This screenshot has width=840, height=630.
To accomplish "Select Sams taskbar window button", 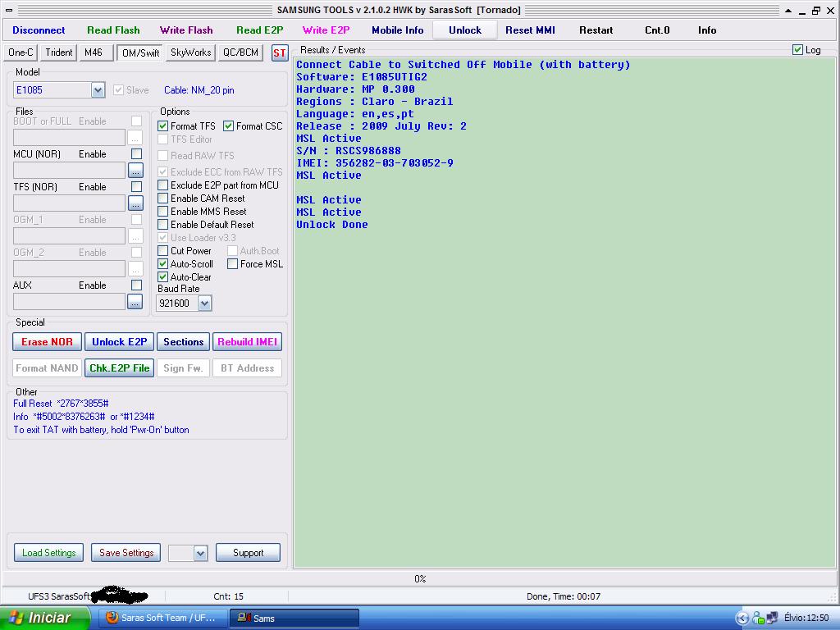I will click(294, 618).
